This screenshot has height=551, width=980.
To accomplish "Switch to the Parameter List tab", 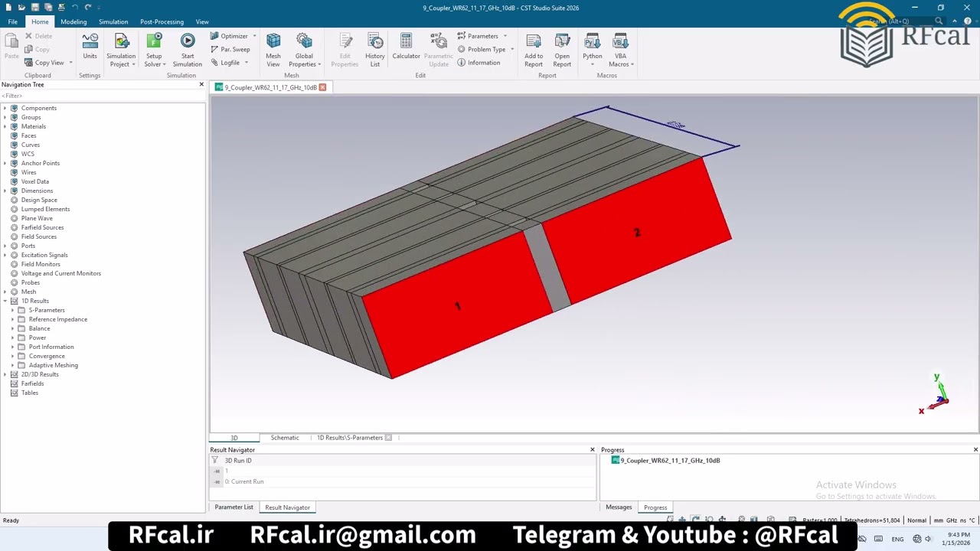I will [234, 507].
